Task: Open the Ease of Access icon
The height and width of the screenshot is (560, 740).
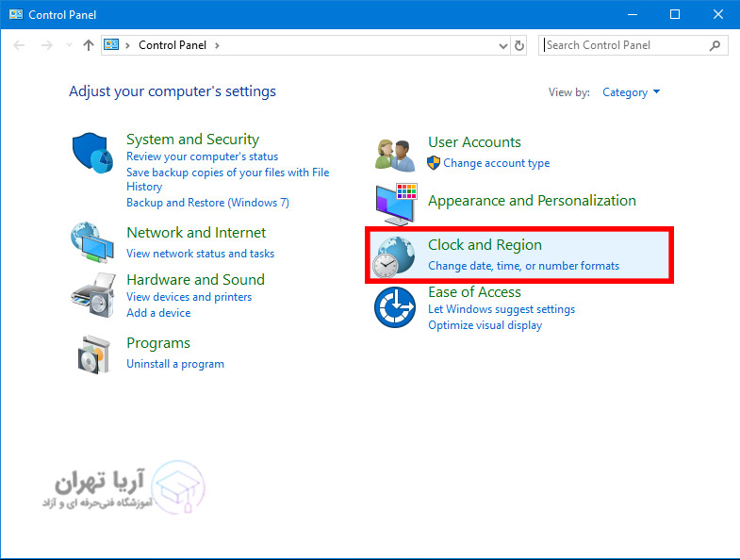Action: point(395,307)
